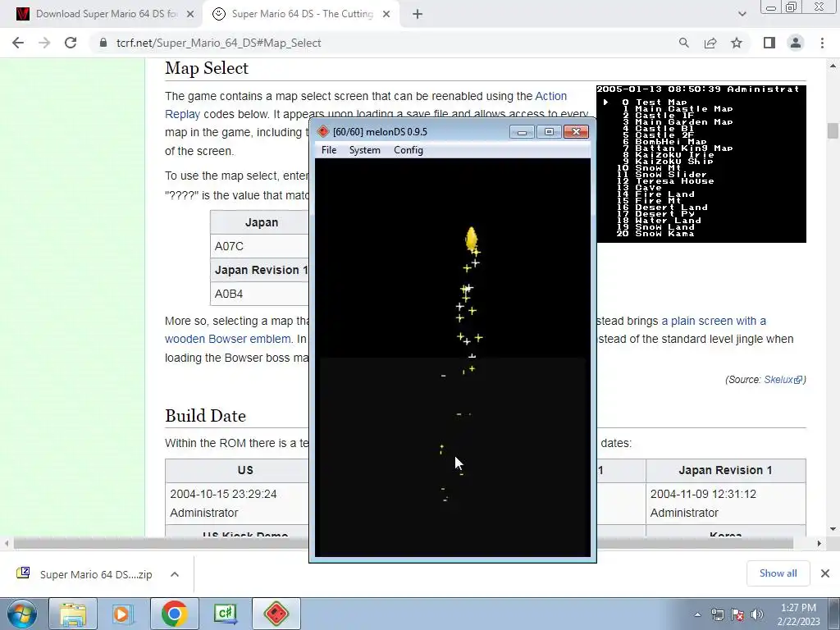Image resolution: width=840 pixels, height=630 pixels.
Task: Click the Build Date heading
Action: 205,416
